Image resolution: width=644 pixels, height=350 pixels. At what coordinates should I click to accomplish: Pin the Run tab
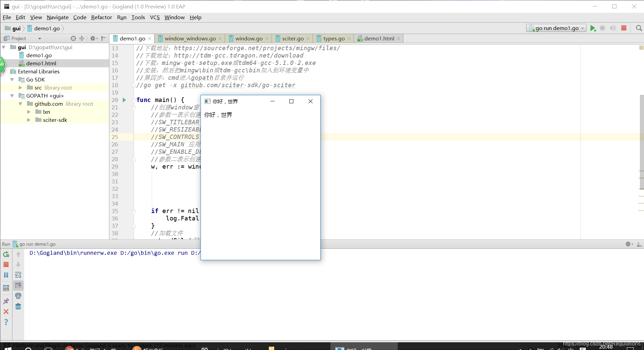(6, 301)
